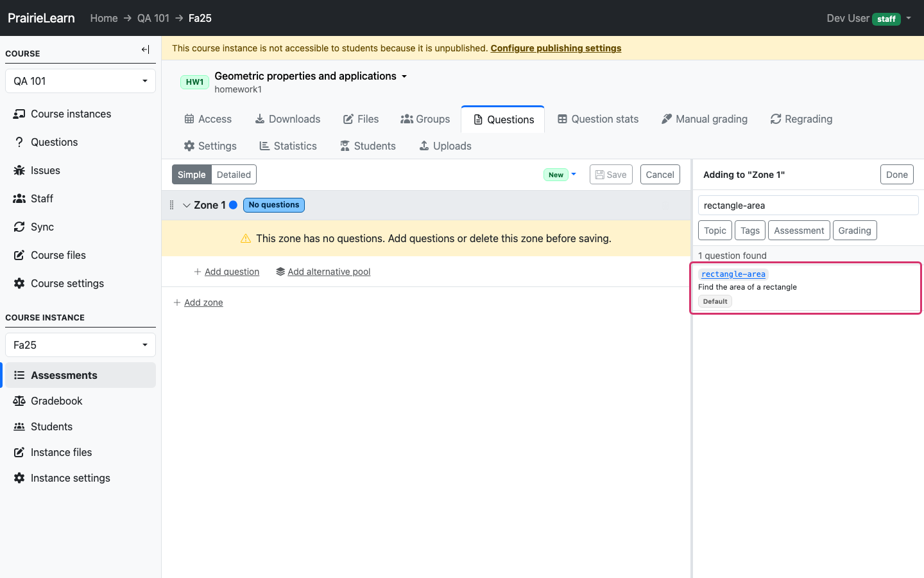
Task: Click the warning triangle icon in zone alert
Action: pyautogui.click(x=246, y=238)
